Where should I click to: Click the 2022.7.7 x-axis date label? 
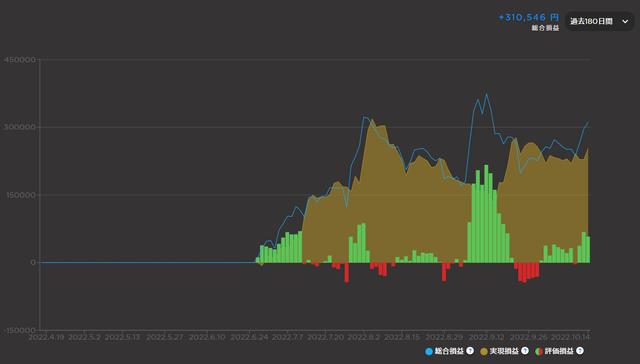click(x=287, y=337)
